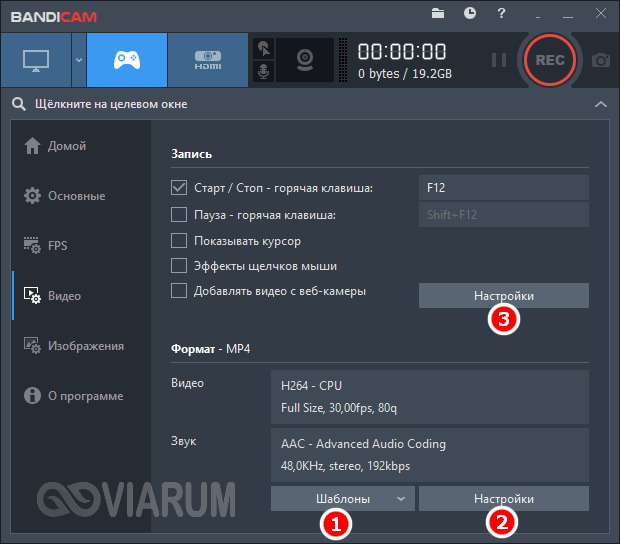Click the Формат - MP4 heading
Screen dimensions: 620x544
(210, 349)
